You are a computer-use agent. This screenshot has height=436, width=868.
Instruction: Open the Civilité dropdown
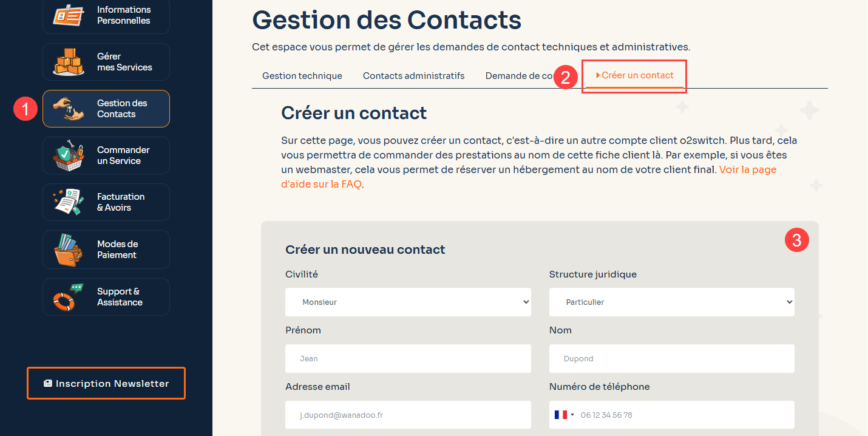click(x=407, y=302)
